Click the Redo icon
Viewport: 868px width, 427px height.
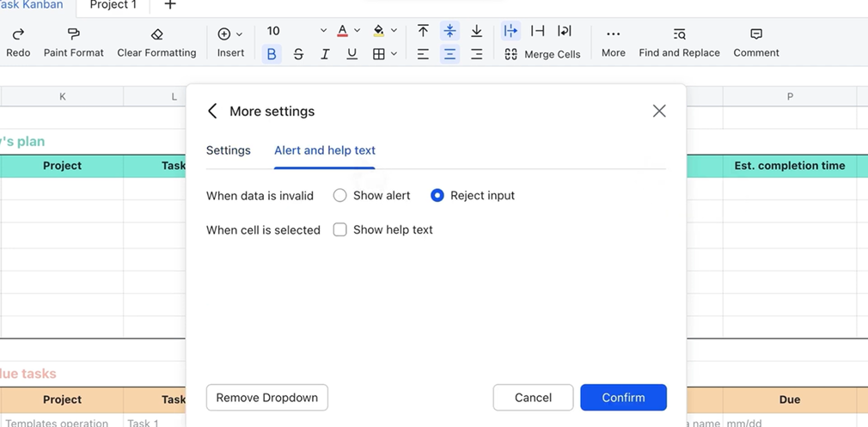(x=18, y=34)
